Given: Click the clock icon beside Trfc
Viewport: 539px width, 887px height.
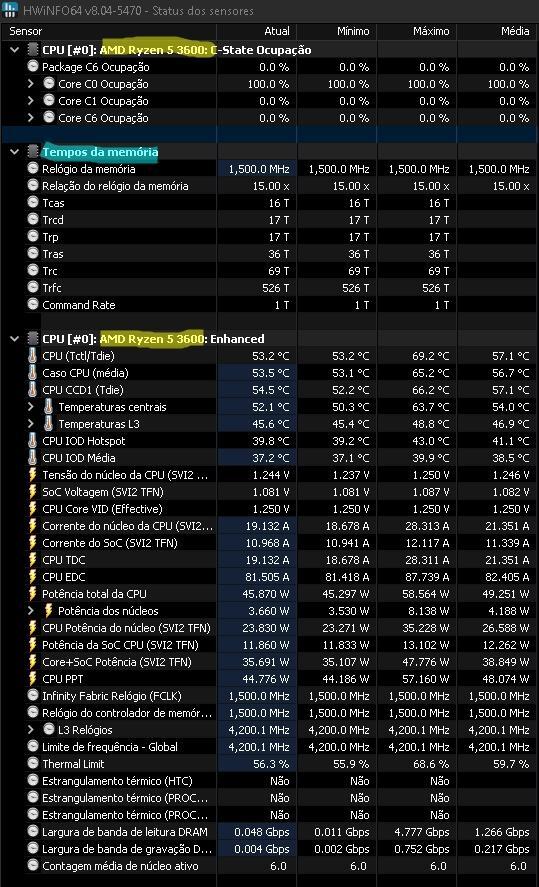Looking at the screenshot, I should click(x=33, y=287).
